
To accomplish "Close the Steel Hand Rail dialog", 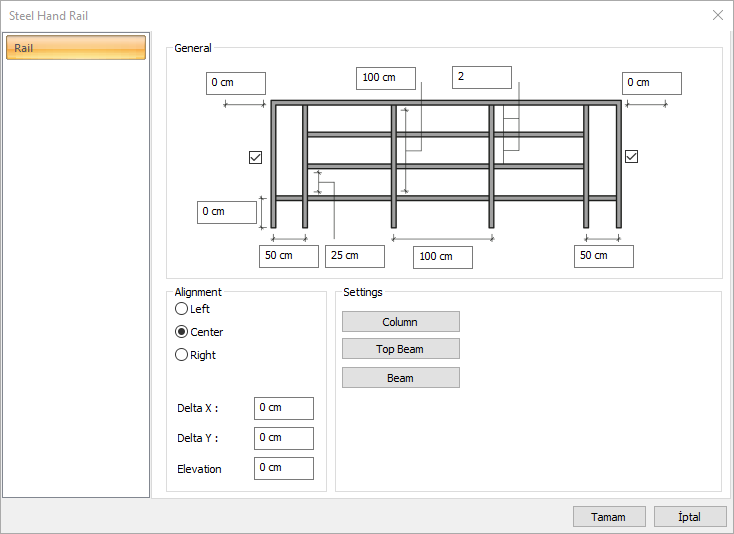I will (x=717, y=15).
